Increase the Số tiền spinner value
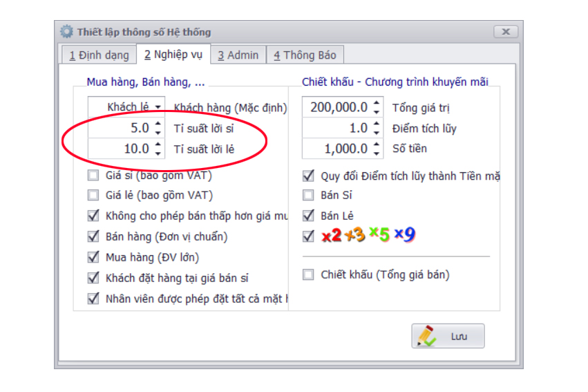 point(377,144)
